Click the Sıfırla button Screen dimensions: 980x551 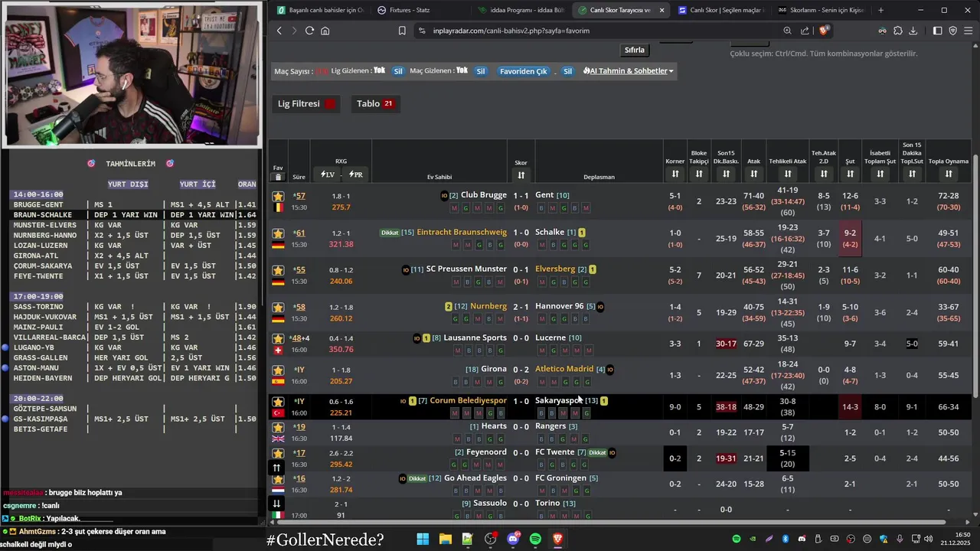(x=635, y=50)
